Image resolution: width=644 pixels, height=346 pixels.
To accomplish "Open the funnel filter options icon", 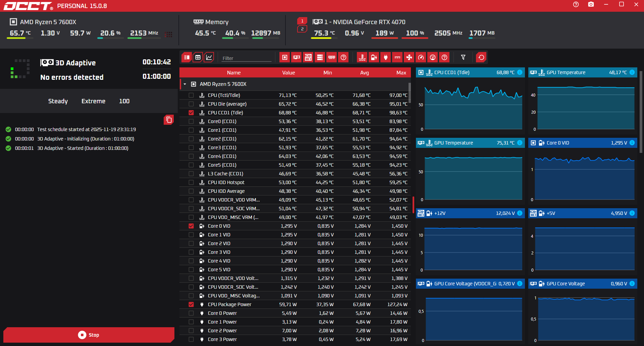I will point(463,57).
